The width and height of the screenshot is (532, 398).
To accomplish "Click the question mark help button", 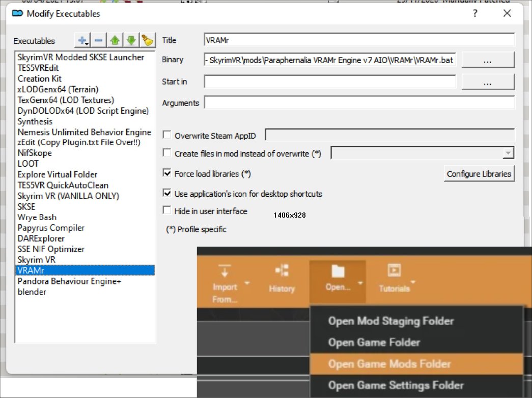I will 475,13.
